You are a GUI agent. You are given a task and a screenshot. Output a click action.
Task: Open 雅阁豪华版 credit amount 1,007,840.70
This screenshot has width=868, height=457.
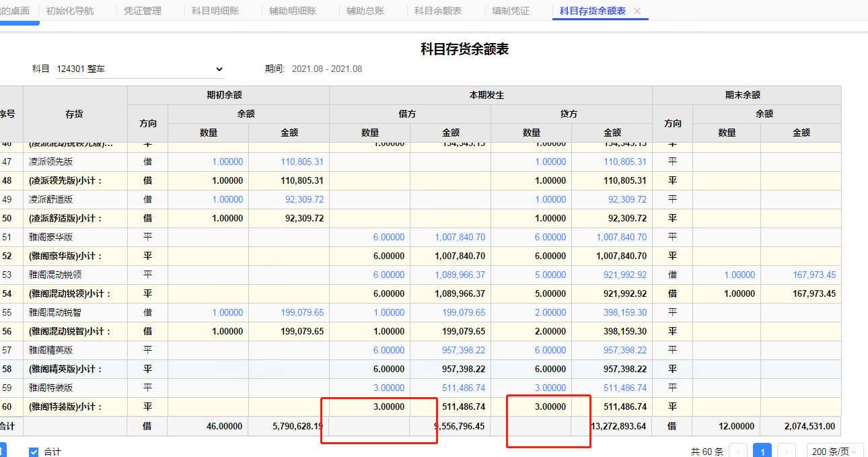pos(621,237)
